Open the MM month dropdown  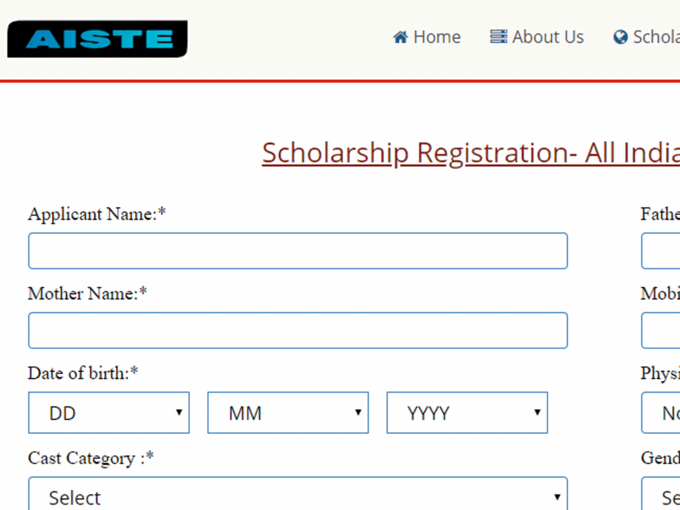click(288, 412)
